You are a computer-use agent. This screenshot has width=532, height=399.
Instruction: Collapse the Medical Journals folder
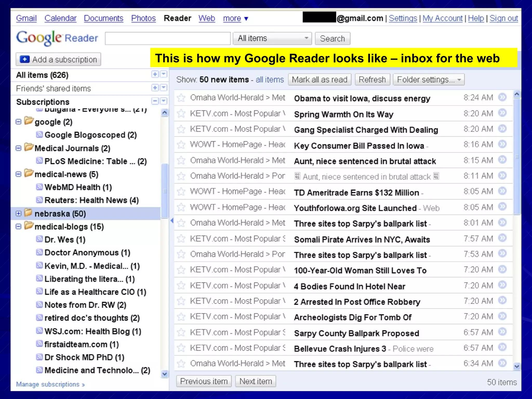(18, 148)
